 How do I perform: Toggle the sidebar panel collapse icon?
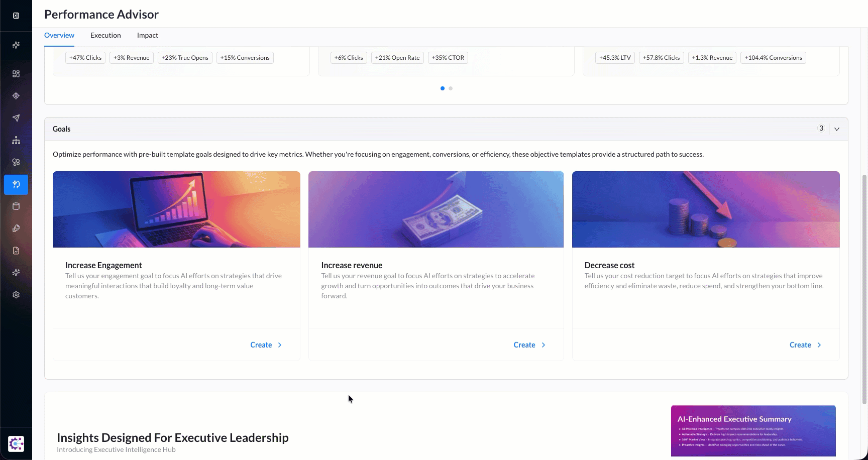[x=16, y=16]
